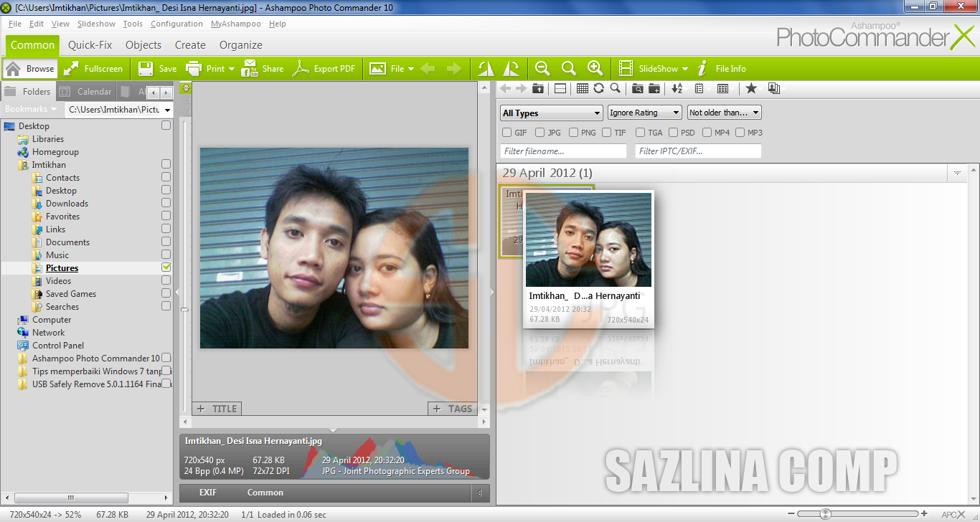Screen dimensions: 980x522
Task: Open the SlideShow dropdown arrow
Action: click(x=684, y=69)
